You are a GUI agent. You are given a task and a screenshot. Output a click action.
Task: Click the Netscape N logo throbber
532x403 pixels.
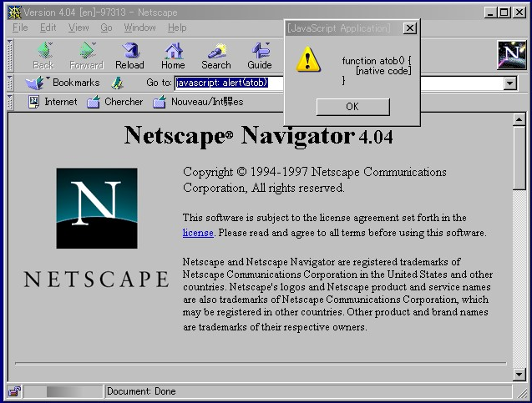pos(511,55)
